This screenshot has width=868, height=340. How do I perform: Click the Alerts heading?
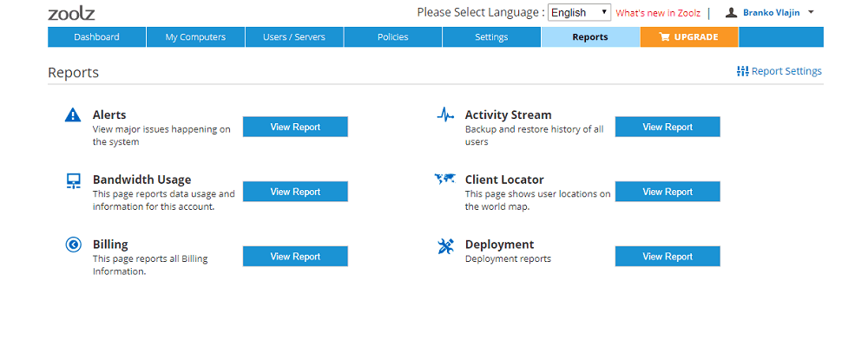[x=109, y=115]
